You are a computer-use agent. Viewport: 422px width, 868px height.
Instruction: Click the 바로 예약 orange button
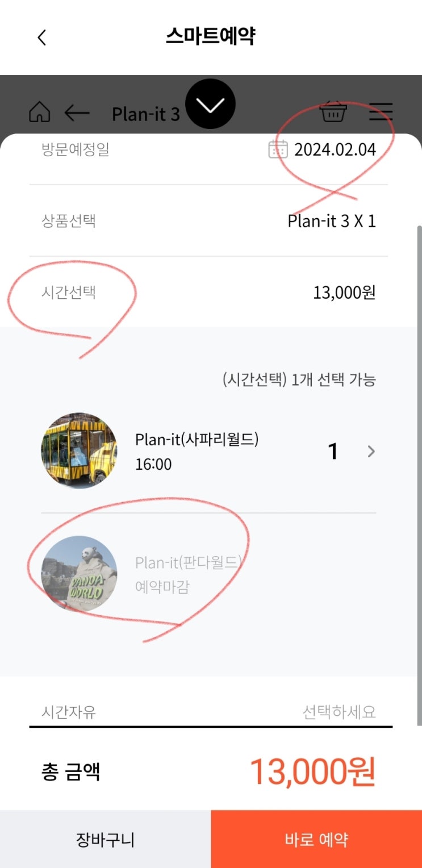click(316, 839)
